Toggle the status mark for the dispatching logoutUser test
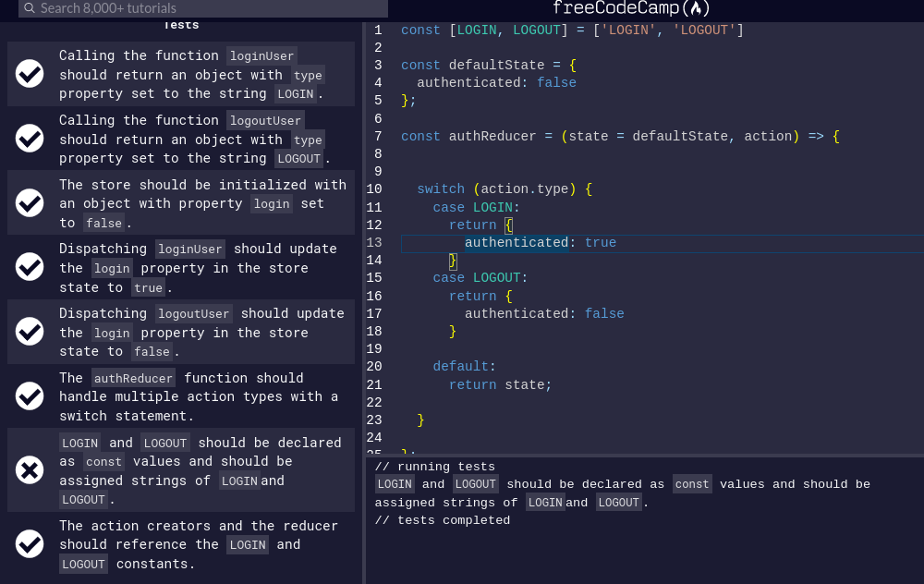This screenshot has height=584, width=924. (x=29, y=331)
